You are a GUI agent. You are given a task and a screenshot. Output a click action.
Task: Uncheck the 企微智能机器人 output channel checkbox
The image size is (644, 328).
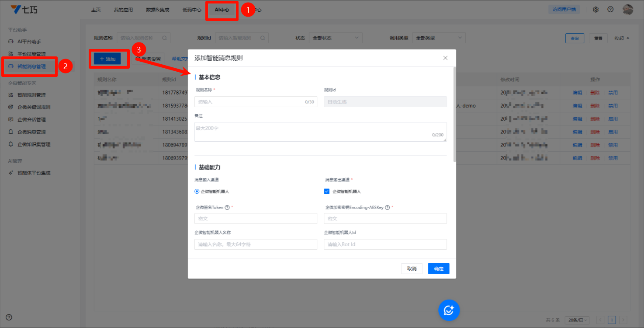pyautogui.click(x=327, y=192)
